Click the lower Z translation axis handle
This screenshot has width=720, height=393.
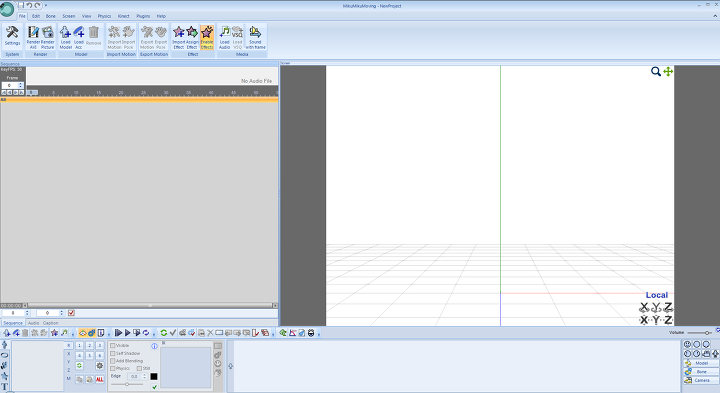click(x=668, y=320)
